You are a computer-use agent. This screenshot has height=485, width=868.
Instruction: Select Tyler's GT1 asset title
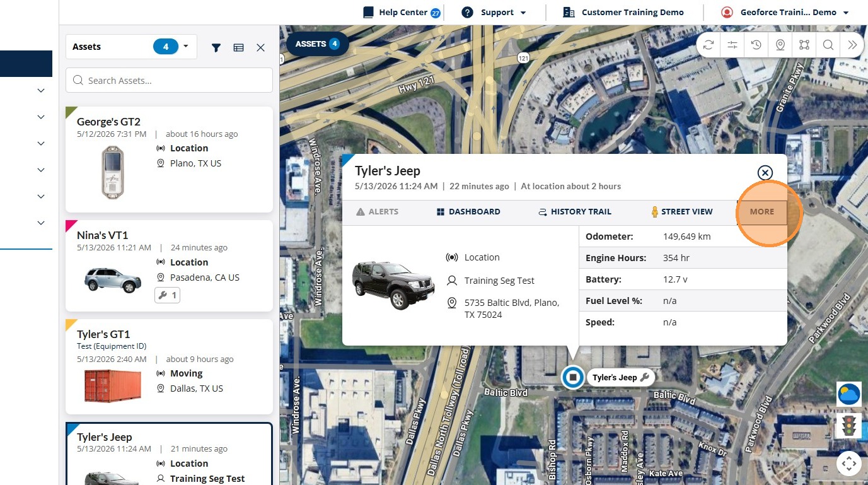tap(103, 334)
